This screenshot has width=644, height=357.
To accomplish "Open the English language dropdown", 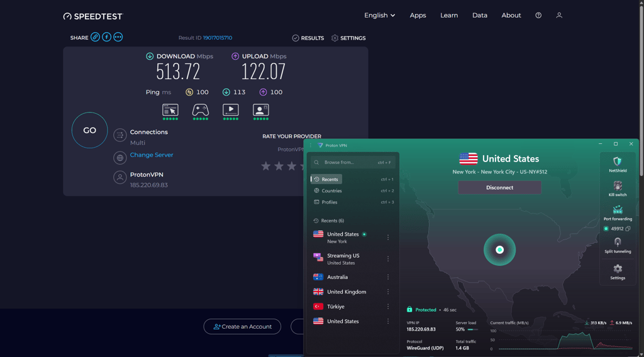I will point(379,15).
